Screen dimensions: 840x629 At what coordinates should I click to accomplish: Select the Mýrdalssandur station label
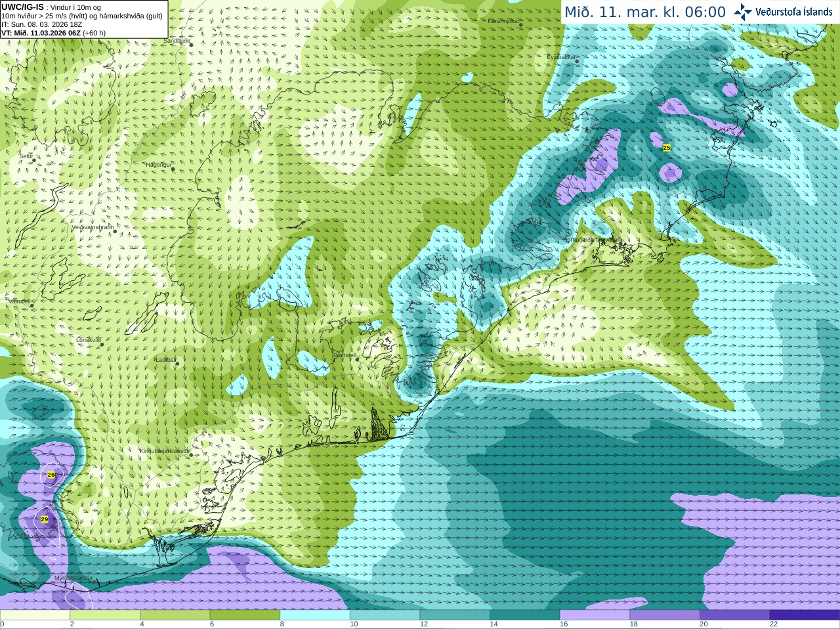(73, 578)
